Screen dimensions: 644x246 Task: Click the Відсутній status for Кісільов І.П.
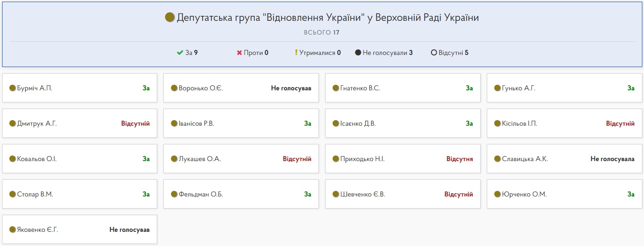point(620,124)
